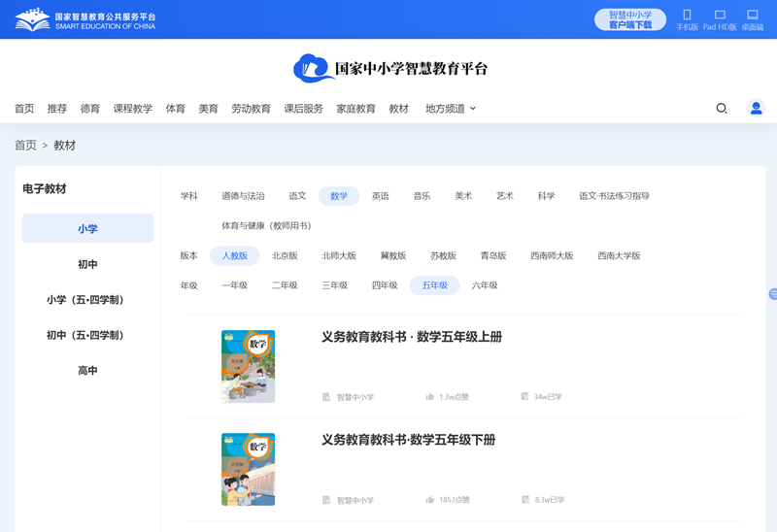
Task: Open the 德育 nav item
Action: pos(90,109)
